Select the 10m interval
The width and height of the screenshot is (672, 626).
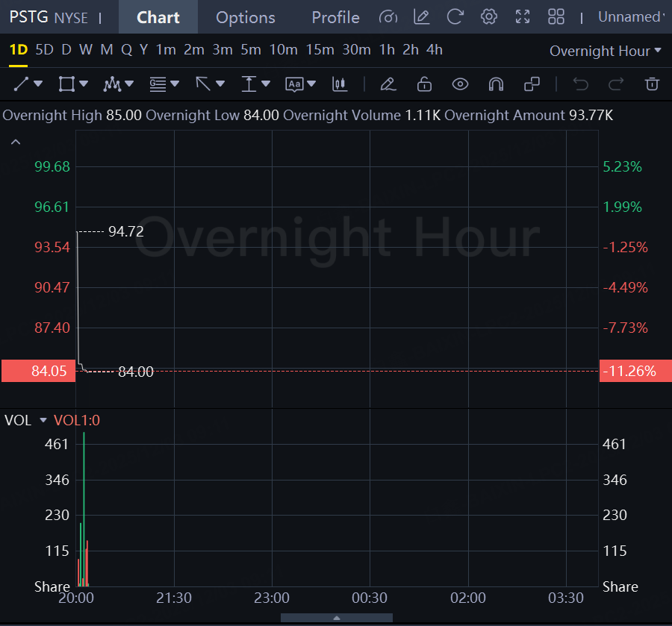point(283,50)
